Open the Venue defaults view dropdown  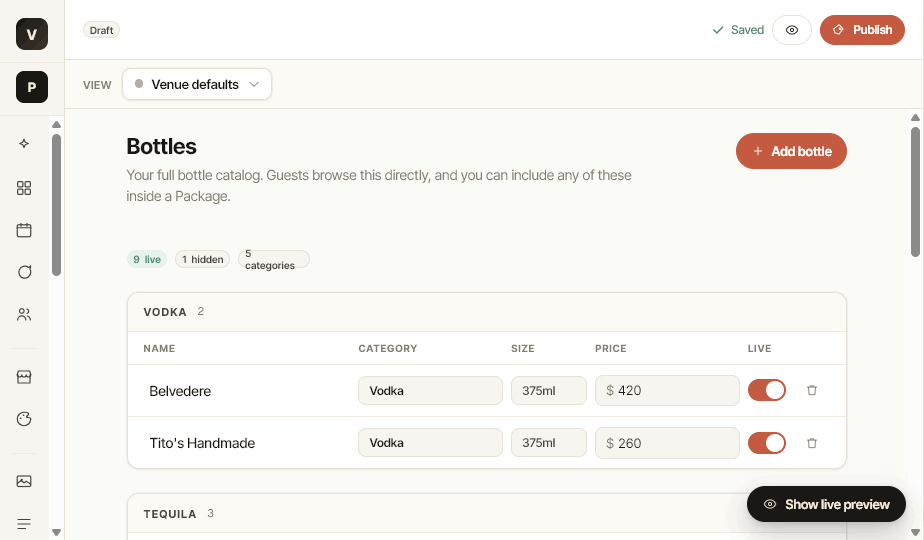point(197,84)
